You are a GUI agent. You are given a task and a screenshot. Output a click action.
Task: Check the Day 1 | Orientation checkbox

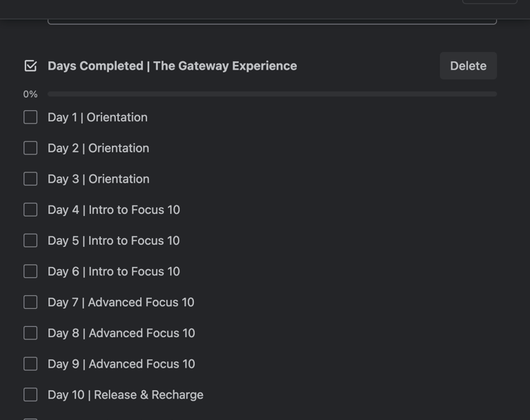coord(30,117)
